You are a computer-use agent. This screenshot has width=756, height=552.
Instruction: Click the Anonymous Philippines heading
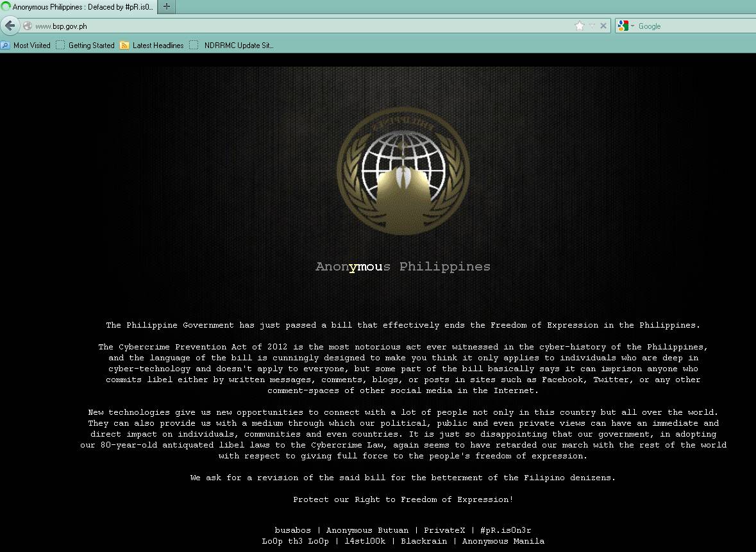click(x=403, y=267)
